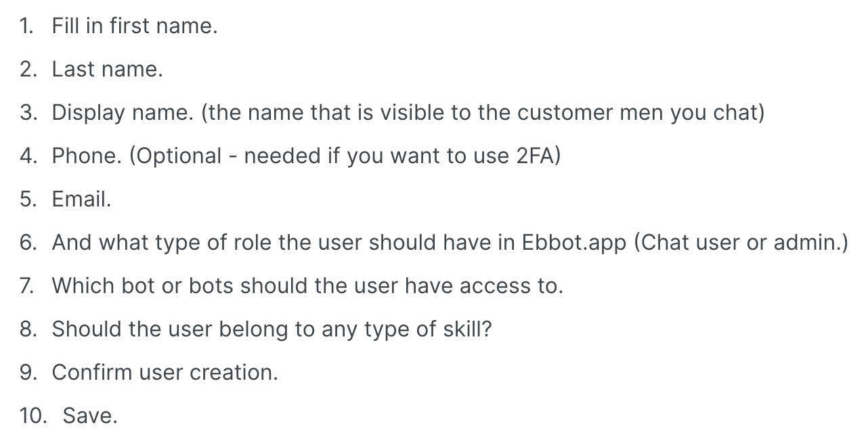Image resolution: width=868 pixels, height=440 pixels.
Task: Click the 'Last name.' list item
Action: 107,69
